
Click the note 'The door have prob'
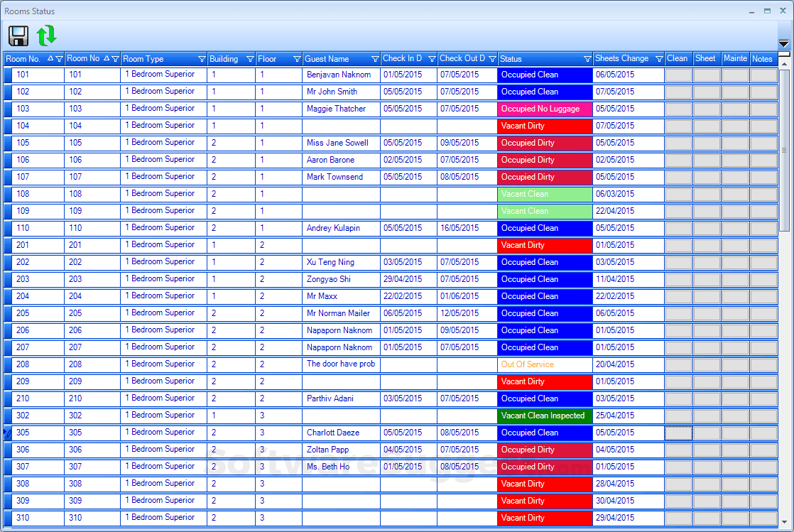(341, 364)
